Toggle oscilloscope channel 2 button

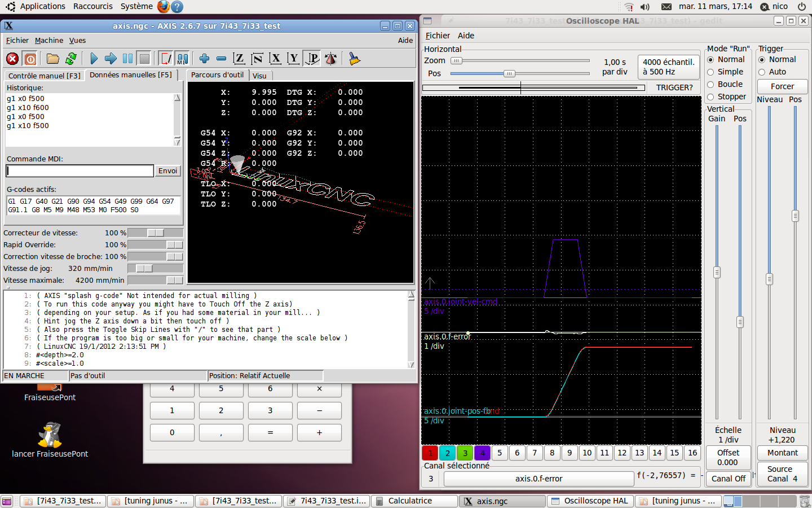pyautogui.click(x=448, y=453)
